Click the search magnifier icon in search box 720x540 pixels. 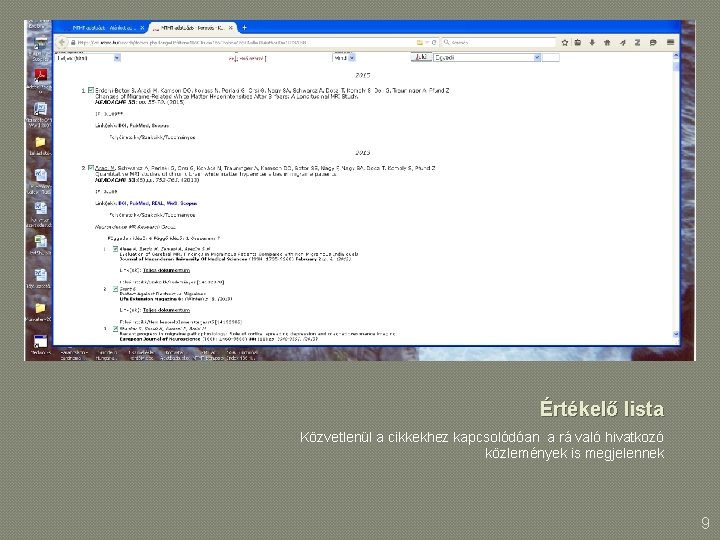click(x=446, y=42)
